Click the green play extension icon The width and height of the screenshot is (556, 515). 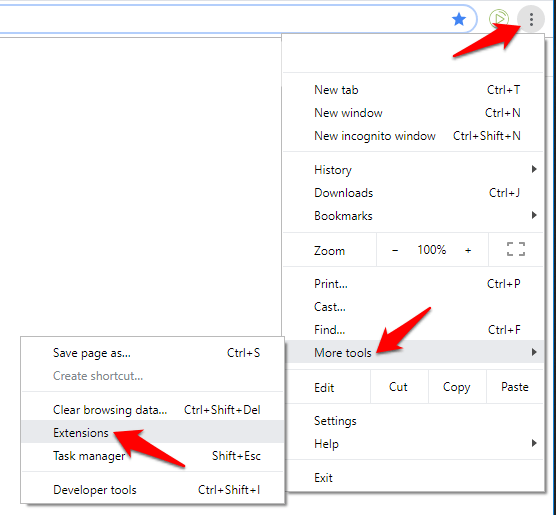point(499,19)
